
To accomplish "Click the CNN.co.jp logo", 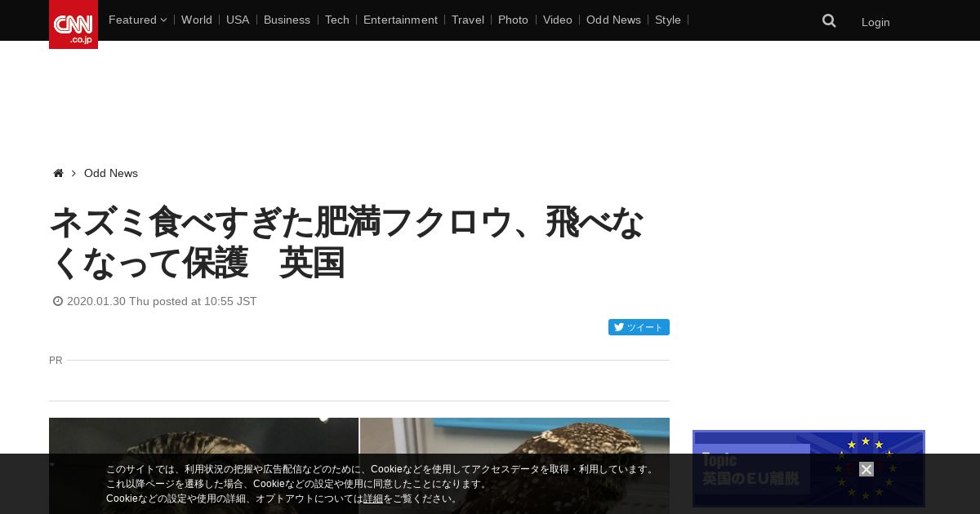I will click(x=73, y=24).
